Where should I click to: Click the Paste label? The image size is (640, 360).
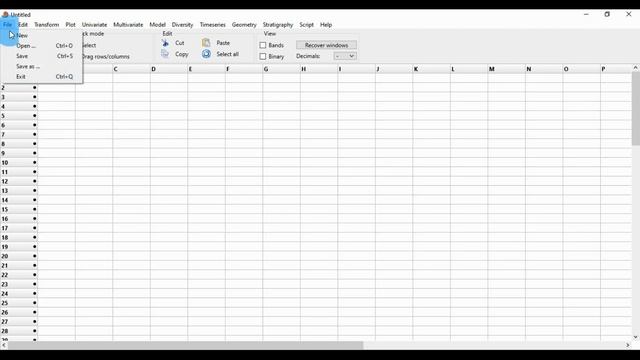[x=223, y=42]
